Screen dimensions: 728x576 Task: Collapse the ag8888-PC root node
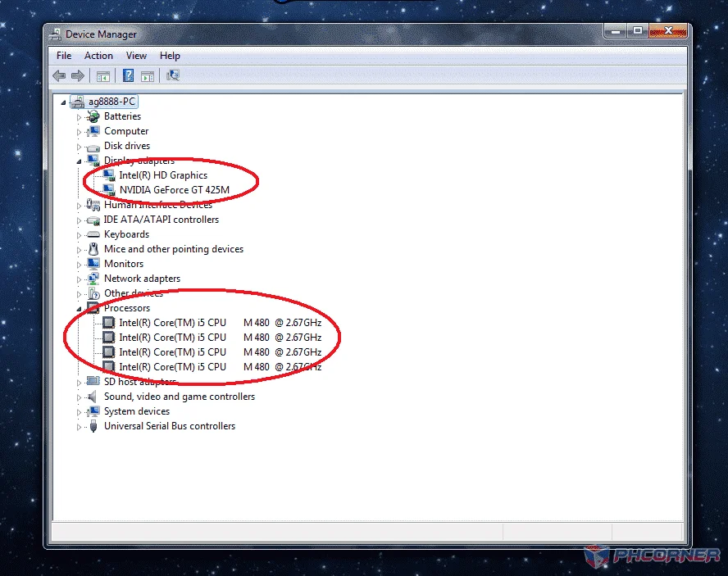pos(63,102)
